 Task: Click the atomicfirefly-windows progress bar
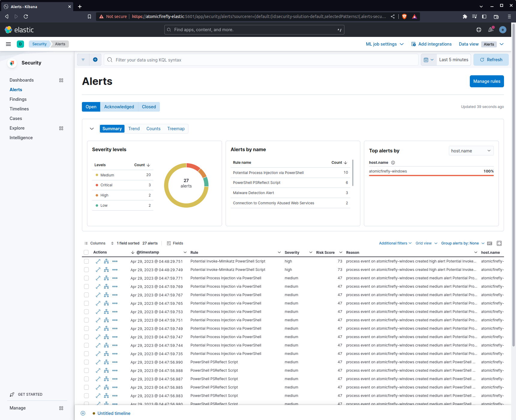(x=431, y=175)
